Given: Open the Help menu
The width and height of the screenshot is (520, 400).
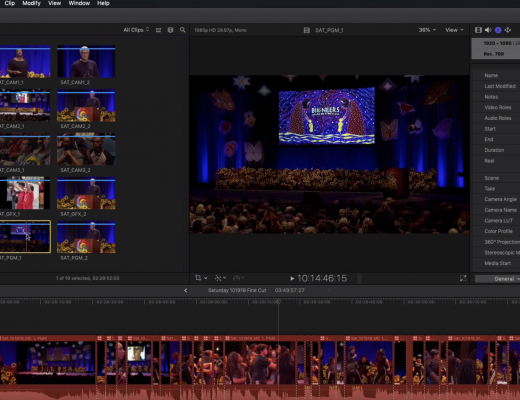Looking at the screenshot, I should [103, 3].
